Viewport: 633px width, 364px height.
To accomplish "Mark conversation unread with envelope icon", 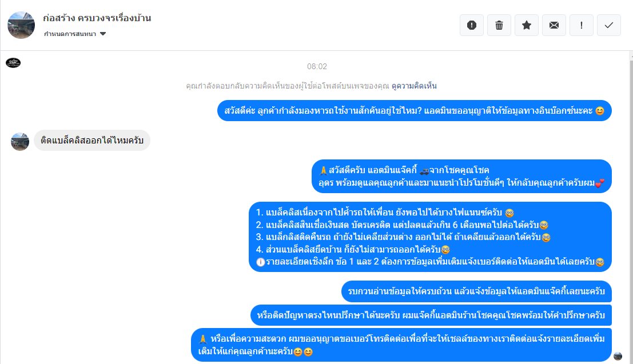I will 554,25.
